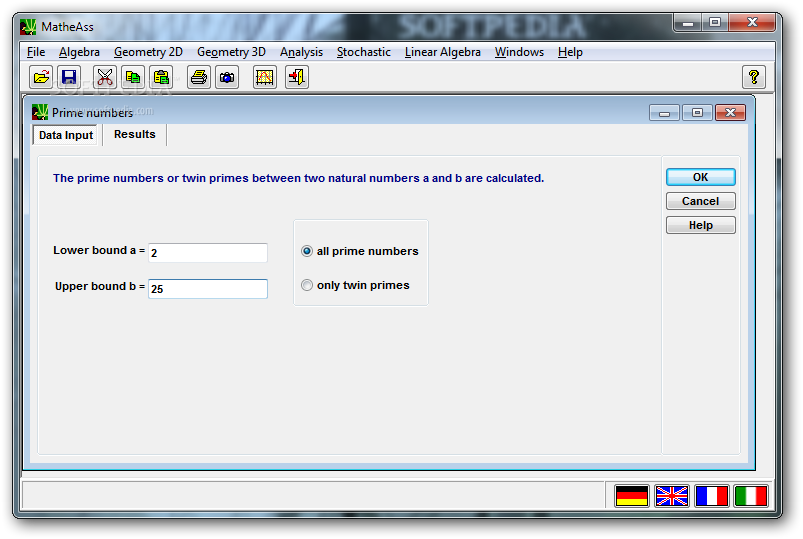
Task: Switch language to Italian flag
Action: 751,496
